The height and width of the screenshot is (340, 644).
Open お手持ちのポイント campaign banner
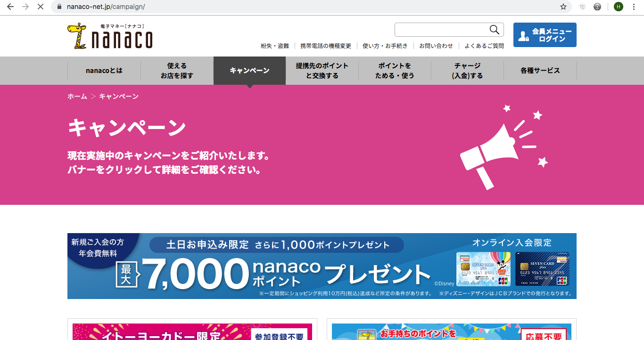click(x=452, y=332)
